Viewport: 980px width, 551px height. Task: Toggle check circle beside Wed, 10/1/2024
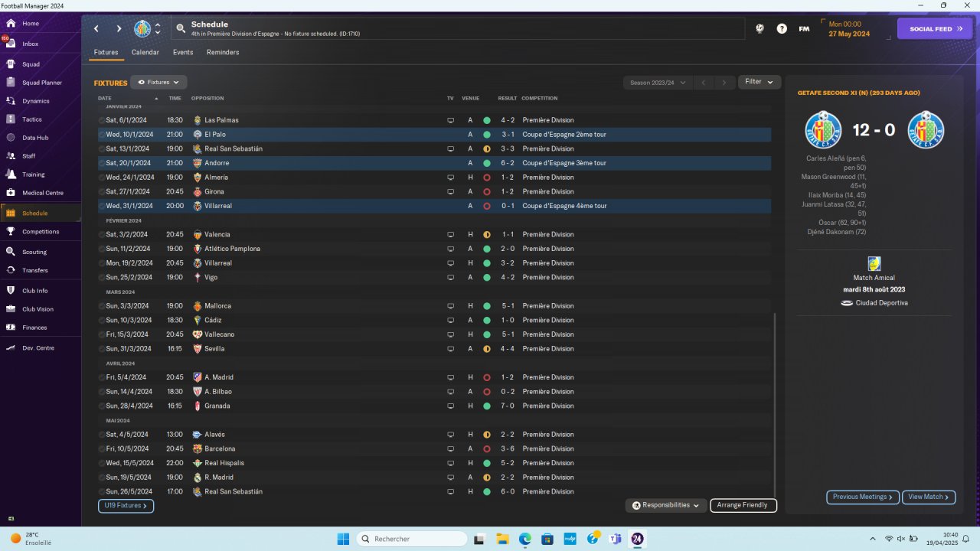102,135
